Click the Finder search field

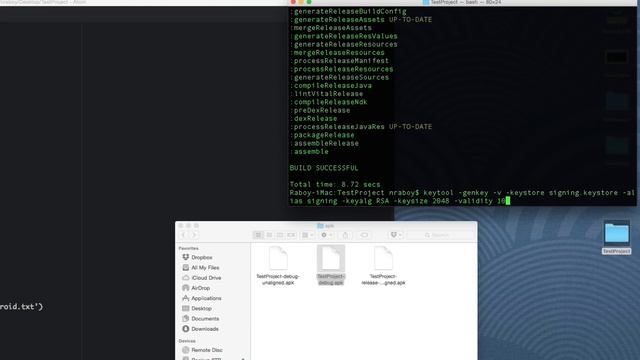point(440,235)
